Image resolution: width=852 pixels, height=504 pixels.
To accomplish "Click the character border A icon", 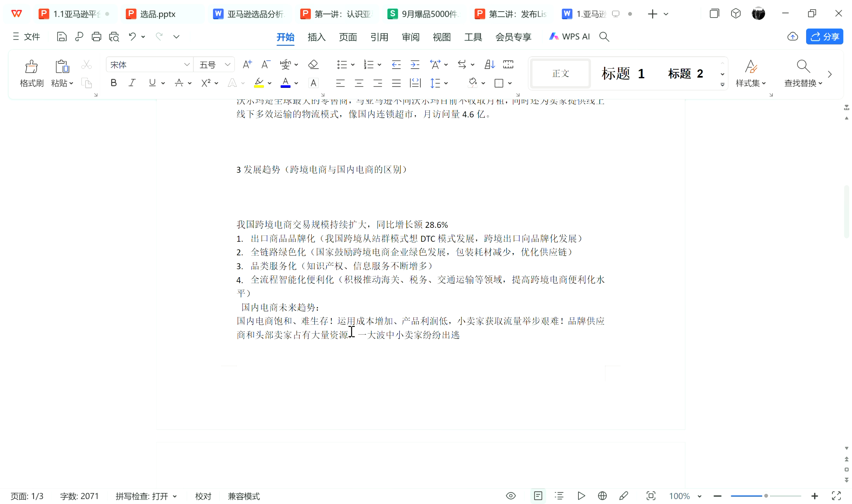I will pos(313,83).
